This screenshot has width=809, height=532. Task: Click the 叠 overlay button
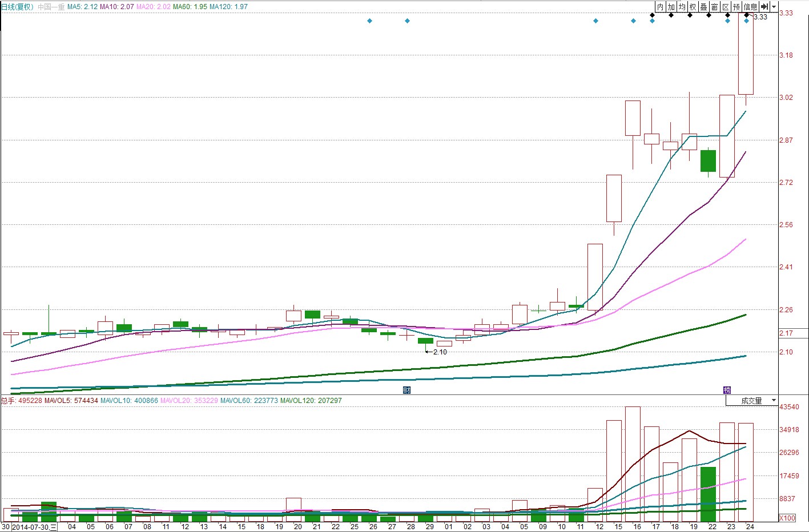704,7
